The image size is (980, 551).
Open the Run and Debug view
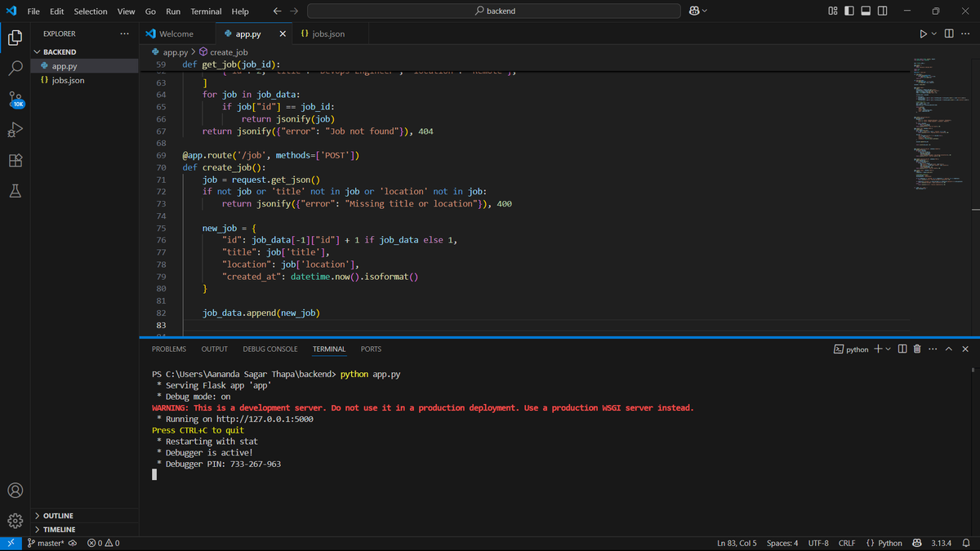pos(15,130)
